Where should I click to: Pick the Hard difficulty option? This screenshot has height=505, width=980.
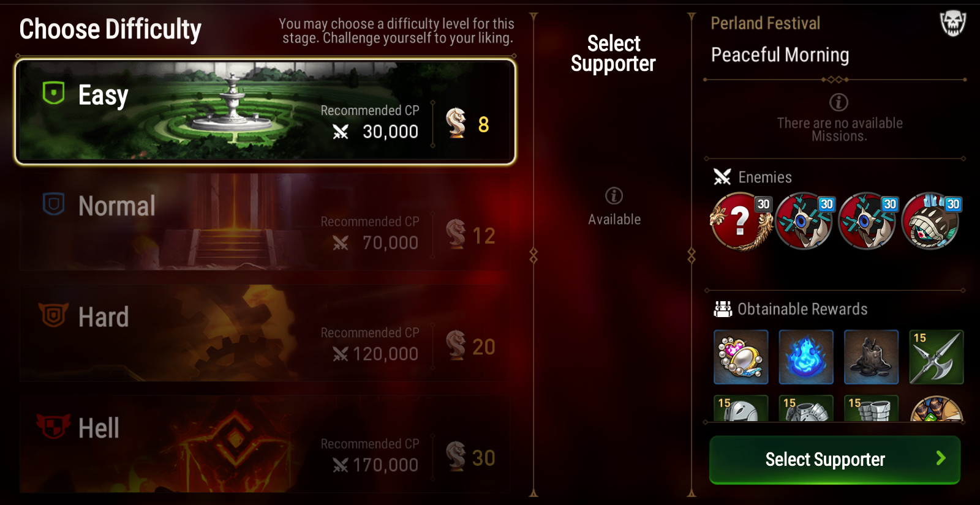click(265, 333)
